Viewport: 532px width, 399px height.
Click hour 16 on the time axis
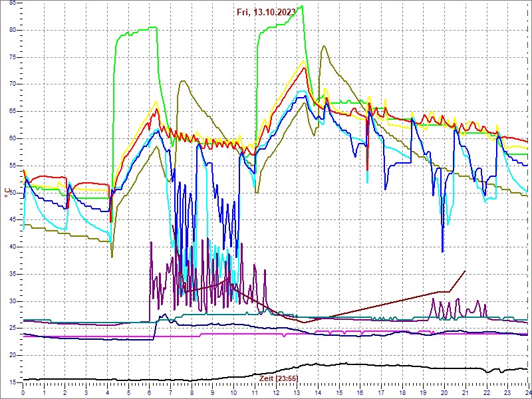pos(360,392)
